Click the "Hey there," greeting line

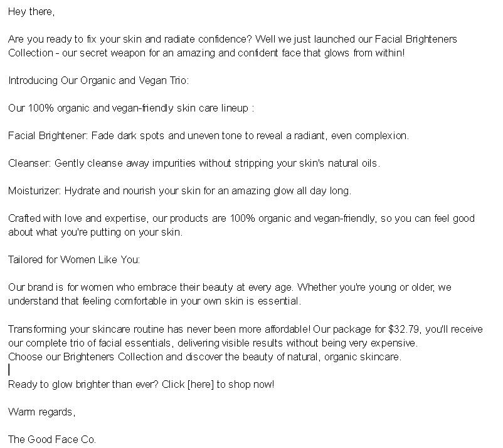pyautogui.click(x=31, y=12)
